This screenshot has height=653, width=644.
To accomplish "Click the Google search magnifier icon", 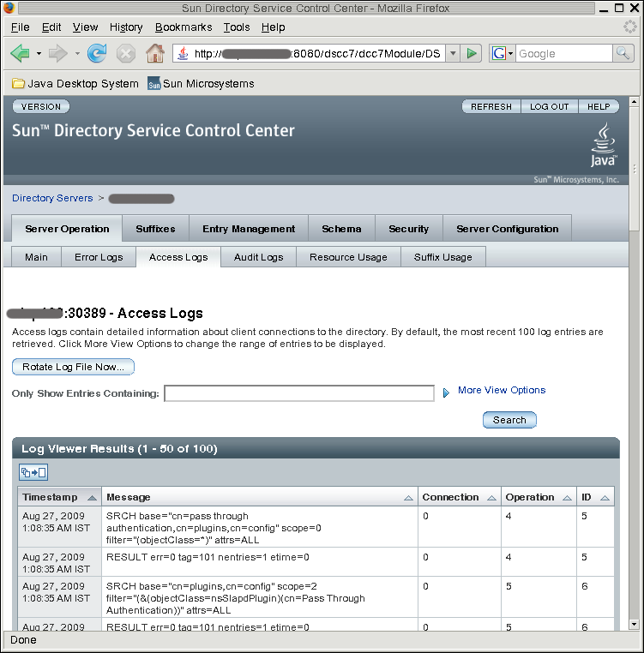I will [x=623, y=53].
